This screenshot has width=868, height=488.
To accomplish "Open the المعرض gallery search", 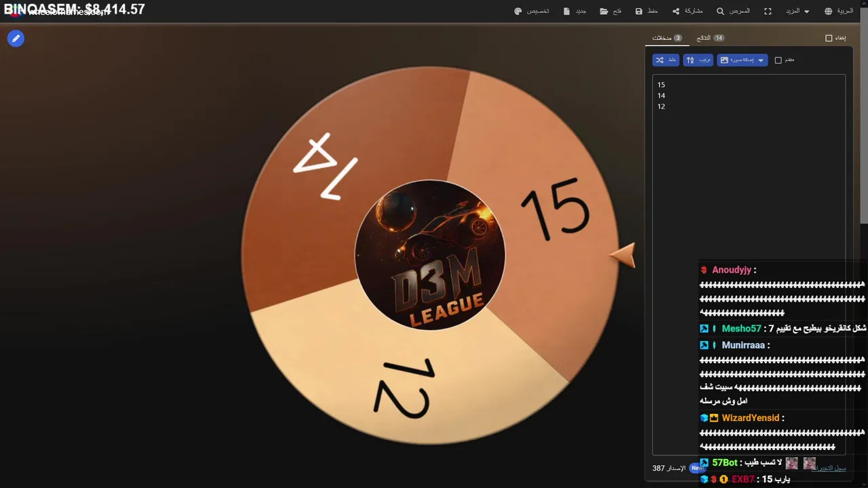I will point(733,12).
